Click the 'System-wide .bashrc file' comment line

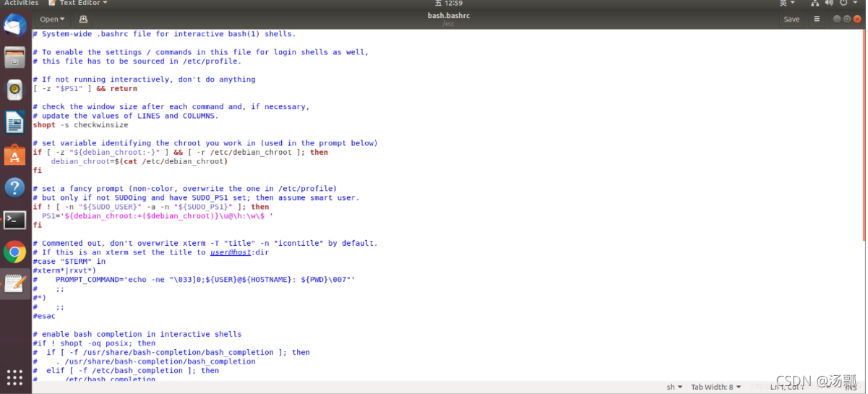164,34
